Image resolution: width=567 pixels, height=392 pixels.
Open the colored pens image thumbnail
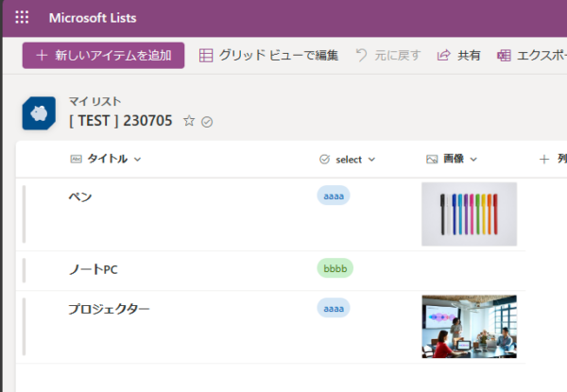click(x=469, y=214)
